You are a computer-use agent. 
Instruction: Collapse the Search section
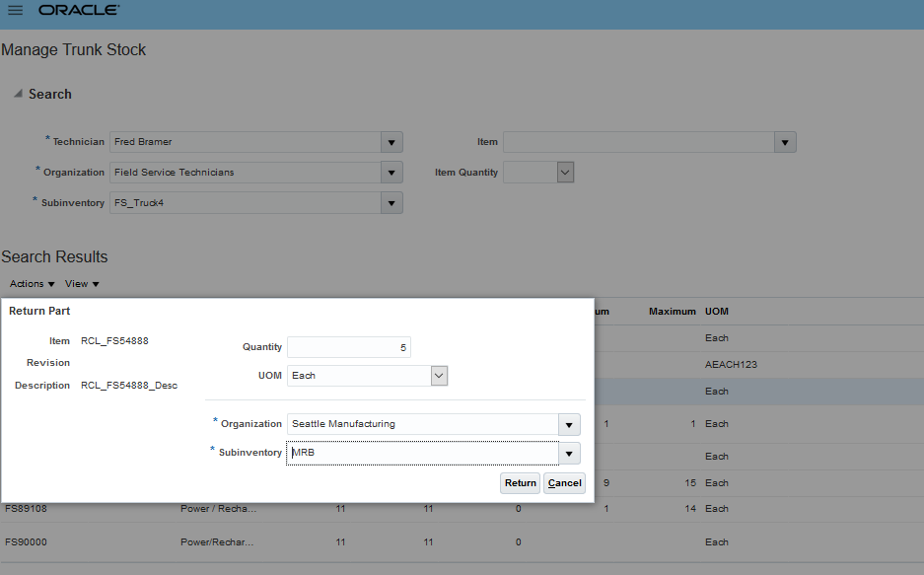18,94
